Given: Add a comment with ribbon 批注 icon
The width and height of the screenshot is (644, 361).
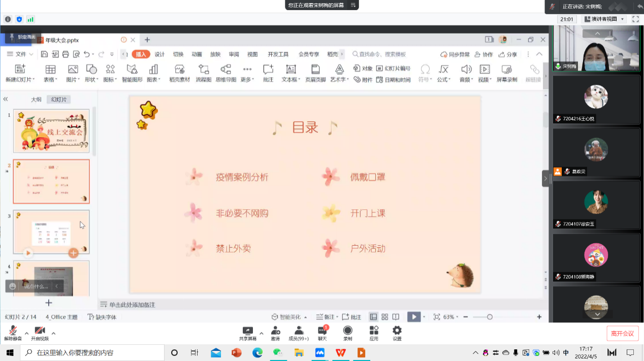Looking at the screenshot, I should [x=268, y=70].
